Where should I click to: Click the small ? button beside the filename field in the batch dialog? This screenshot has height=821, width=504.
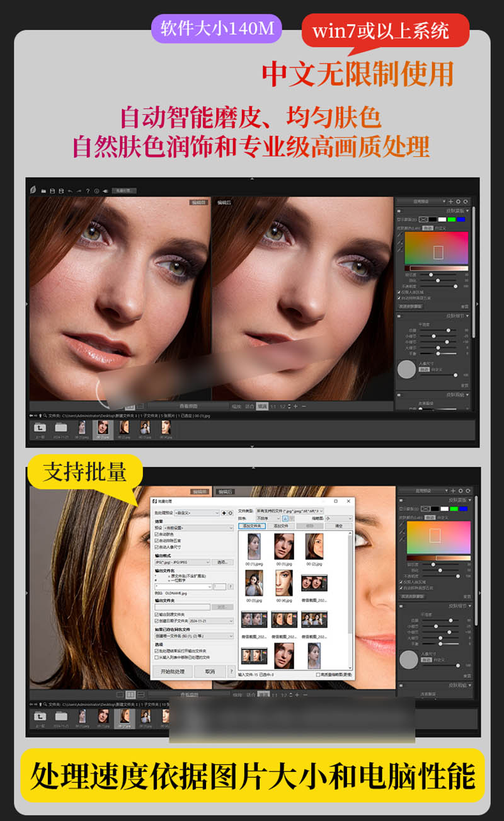231,587
